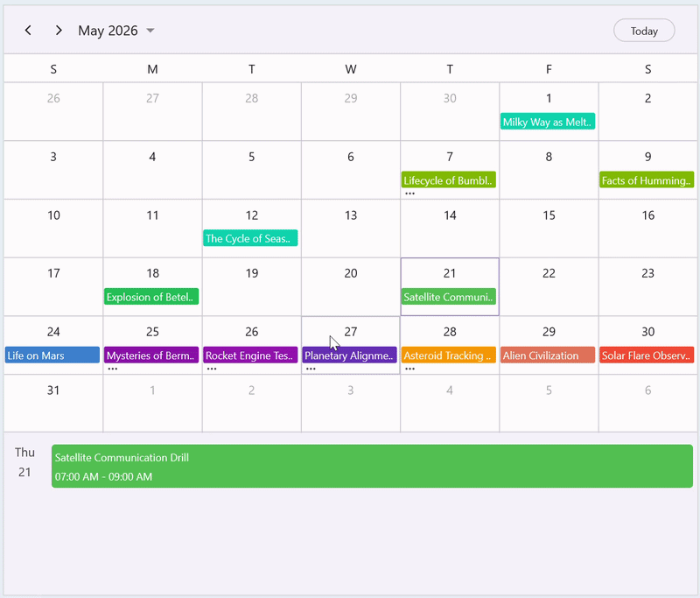This screenshot has height=598, width=700.
Task: Go to next month with forward arrow
Action: [x=59, y=31]
